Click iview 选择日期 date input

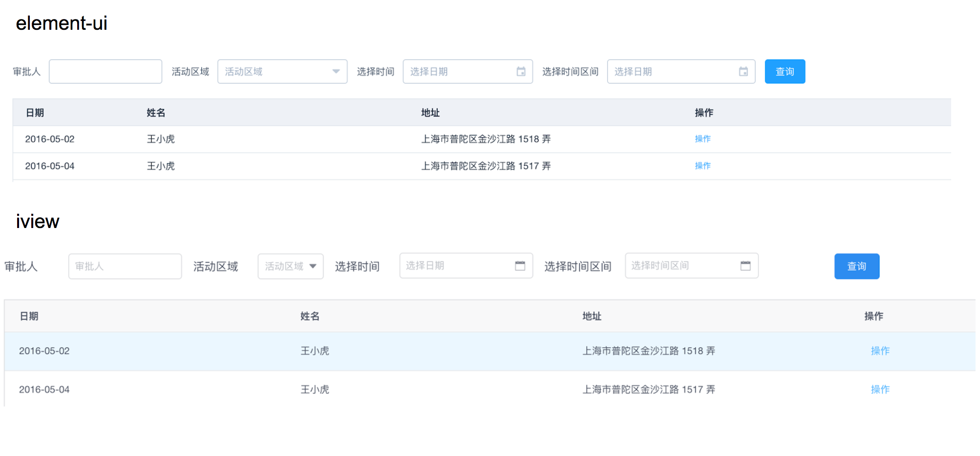[466, 266]
